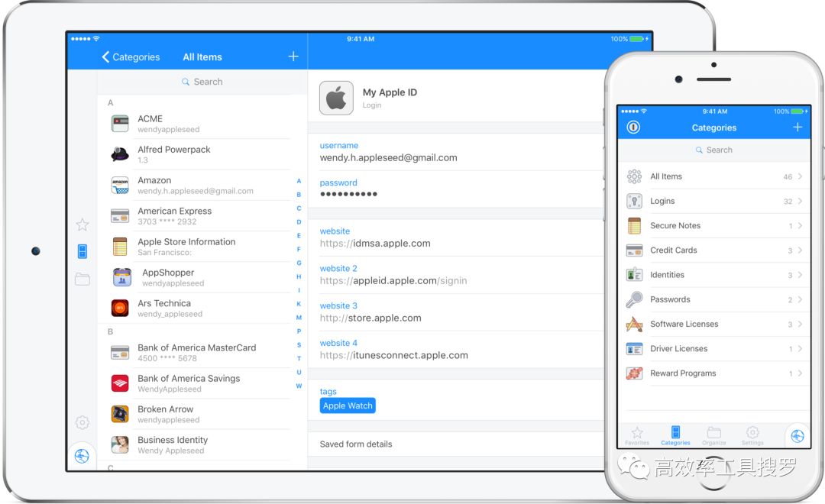Image resolution: width=825 pixels, height=504 pixels.
Task: Open Organize folder in iPad sidebar
Action: point(82,279)
